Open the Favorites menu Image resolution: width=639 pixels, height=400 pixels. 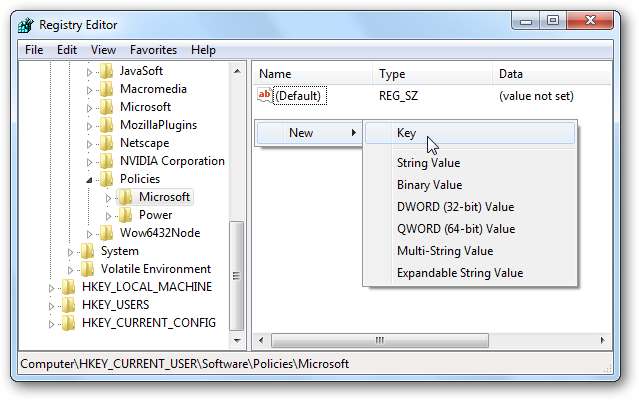tap(153, 50)
